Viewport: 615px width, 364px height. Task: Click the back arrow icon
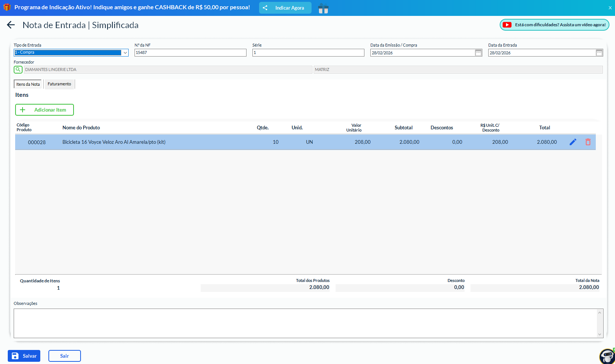click(x=11, y=25)
